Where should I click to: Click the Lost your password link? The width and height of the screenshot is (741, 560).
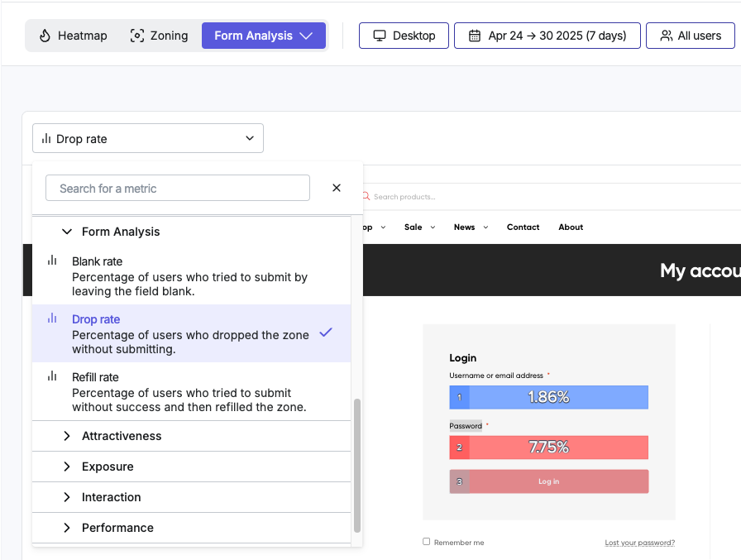640,543
